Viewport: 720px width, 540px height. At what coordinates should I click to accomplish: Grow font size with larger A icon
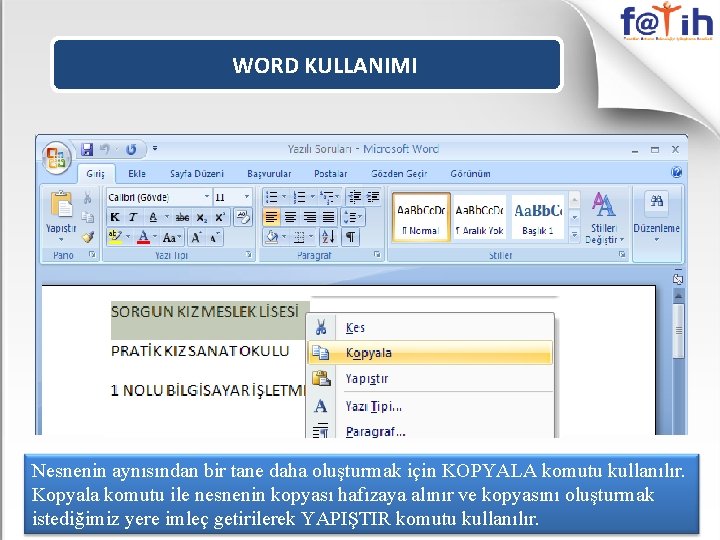point(196,237)
